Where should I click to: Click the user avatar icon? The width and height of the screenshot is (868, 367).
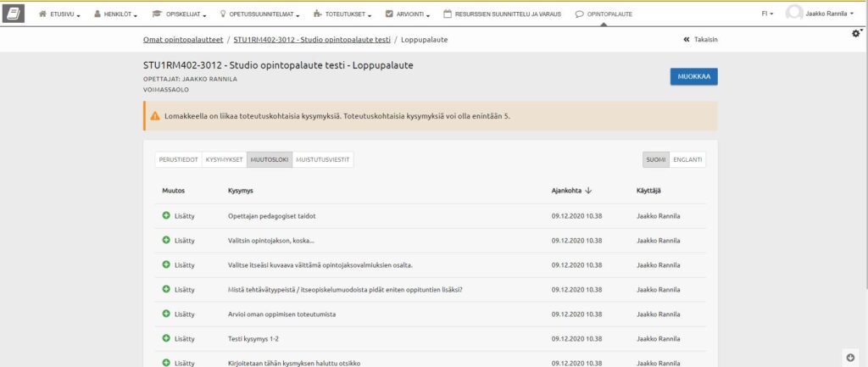coord(794,14)
